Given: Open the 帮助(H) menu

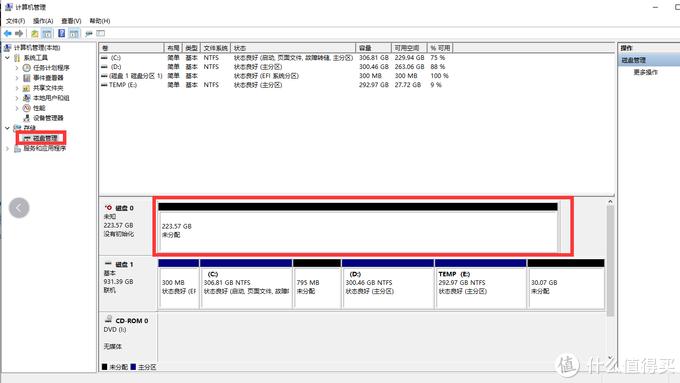Looking at the screenshot, I should 100,21.
